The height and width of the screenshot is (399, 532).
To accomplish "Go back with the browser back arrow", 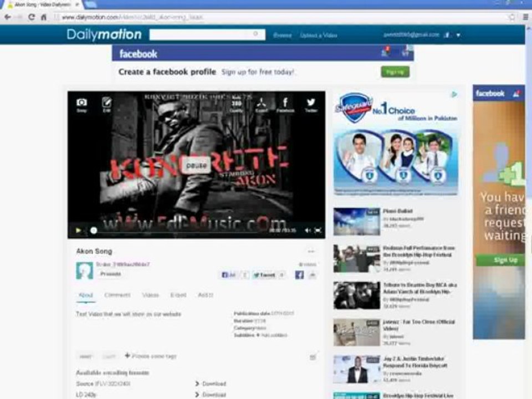I will click(x=7, y=17).
